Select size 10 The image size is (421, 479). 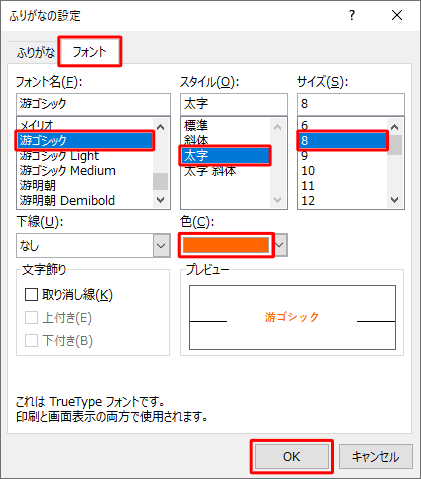[343, 171]
